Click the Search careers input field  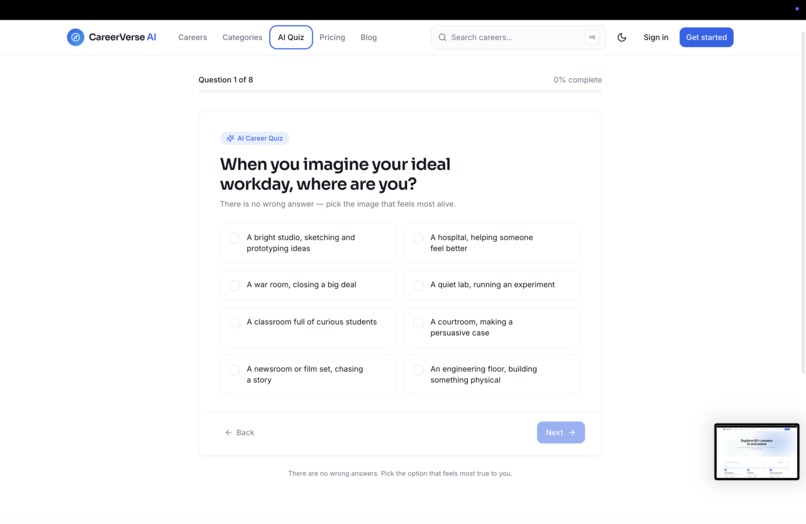[x=518, y=37]
